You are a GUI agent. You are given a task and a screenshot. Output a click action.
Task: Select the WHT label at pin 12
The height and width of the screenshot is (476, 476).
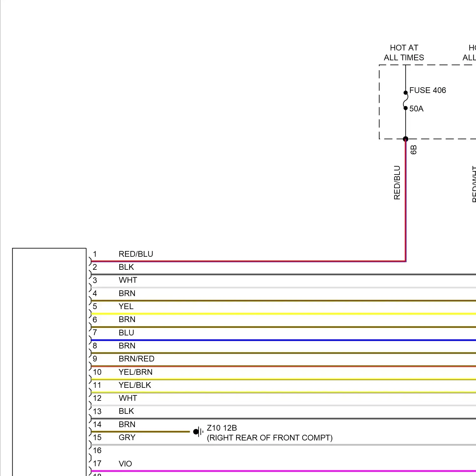coord(128,398)
